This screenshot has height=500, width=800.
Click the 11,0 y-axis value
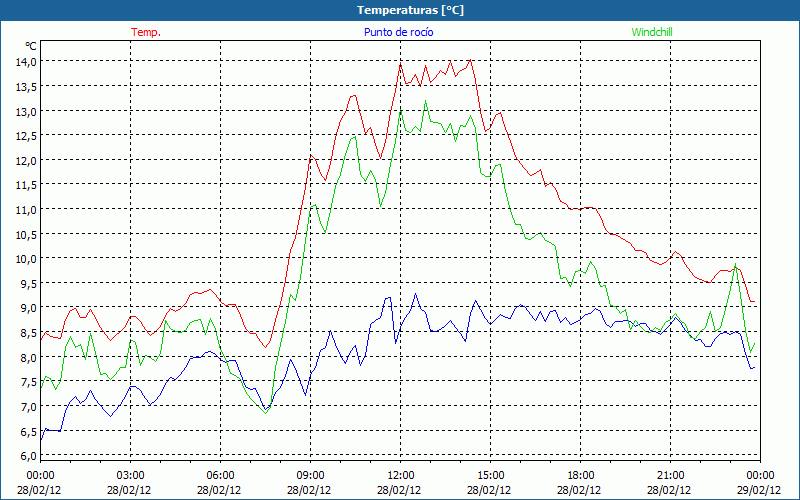pos(27,210)
